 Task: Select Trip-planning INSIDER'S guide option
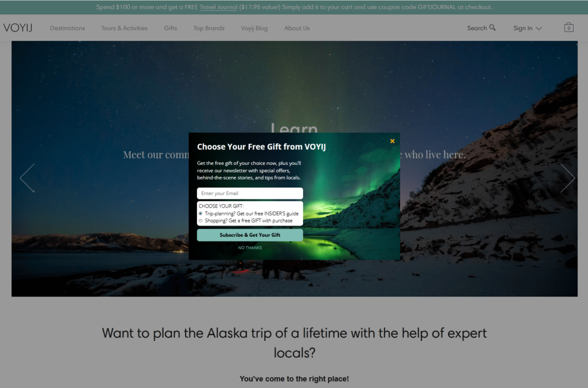coord(200,213)
